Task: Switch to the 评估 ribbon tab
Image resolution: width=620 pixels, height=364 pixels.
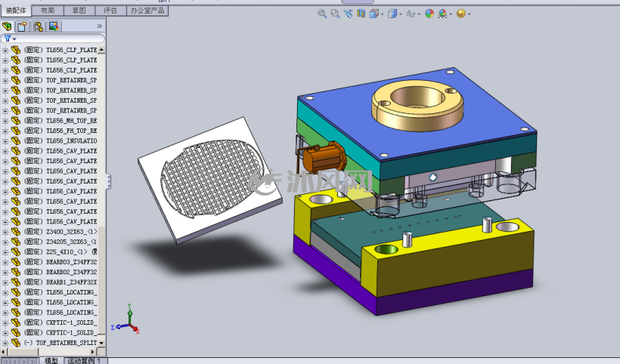Action: pyautogui.click(x=110, y=11)
